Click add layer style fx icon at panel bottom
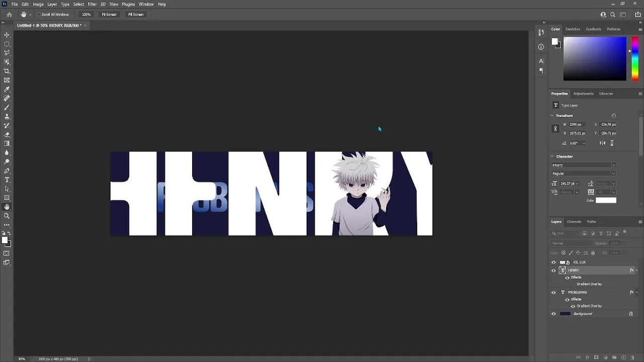The image size is (644, 362). tap(587, 357)
